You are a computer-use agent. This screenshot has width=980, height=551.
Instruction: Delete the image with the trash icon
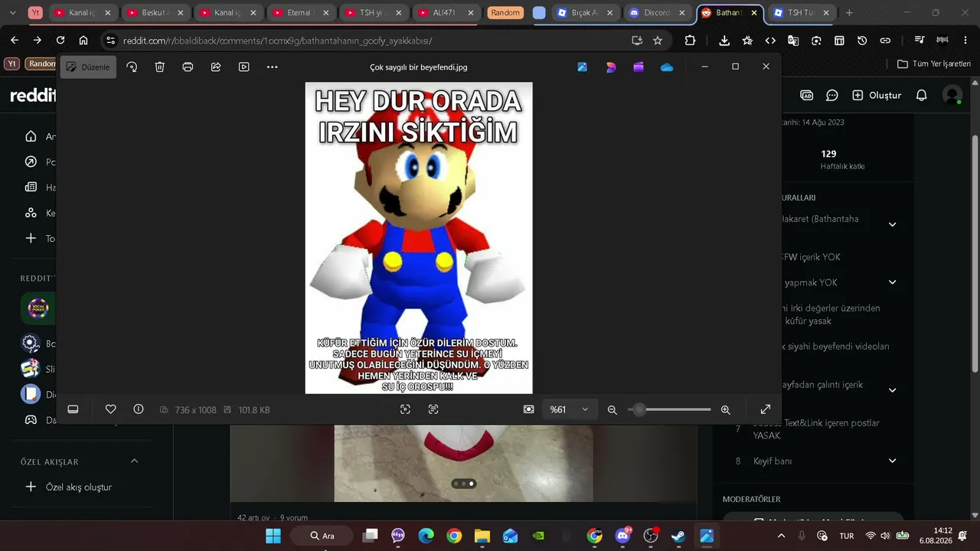(x=160, y=67)
